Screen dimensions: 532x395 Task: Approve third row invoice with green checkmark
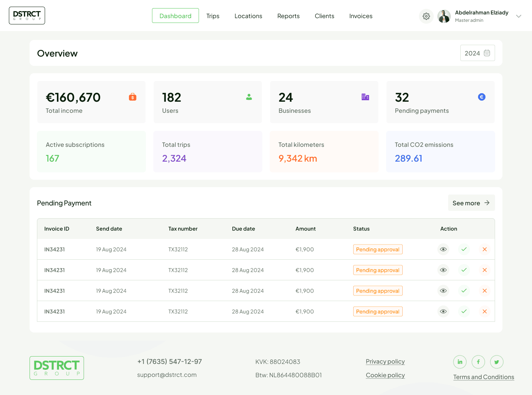tap(464, 291)
